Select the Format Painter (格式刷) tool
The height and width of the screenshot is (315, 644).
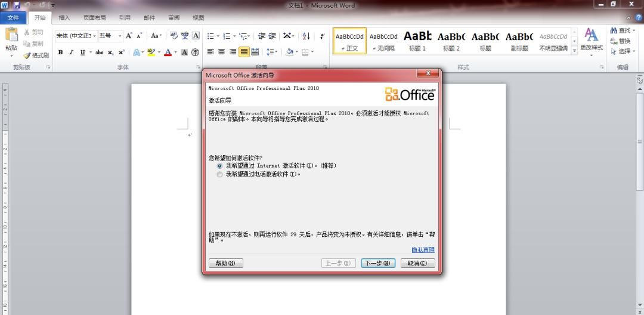click(36, 55)
